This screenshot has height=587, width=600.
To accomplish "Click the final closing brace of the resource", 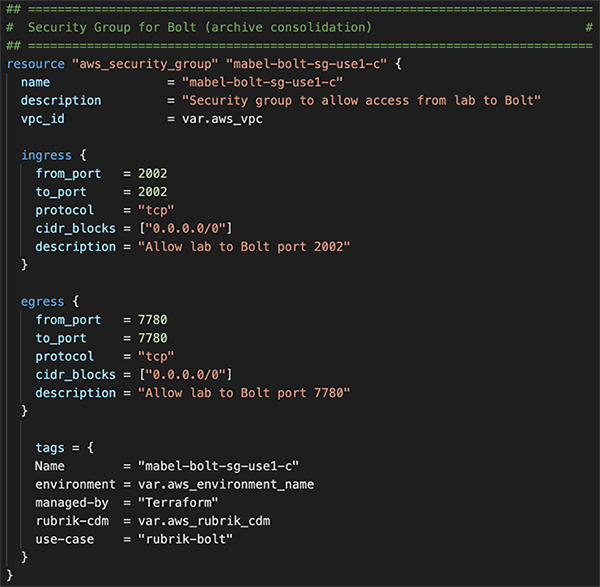I will click(10, 576).
